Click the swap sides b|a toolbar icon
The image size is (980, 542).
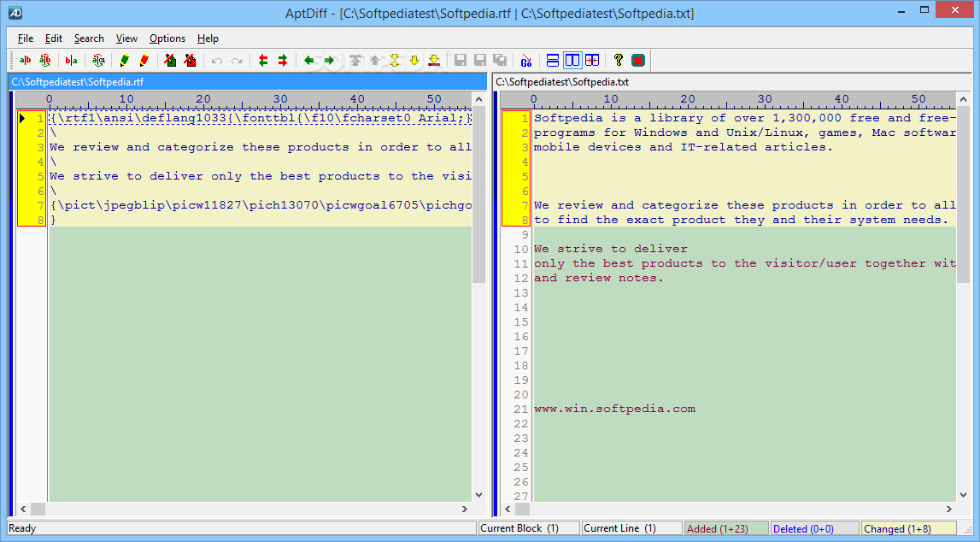(71, 60)
